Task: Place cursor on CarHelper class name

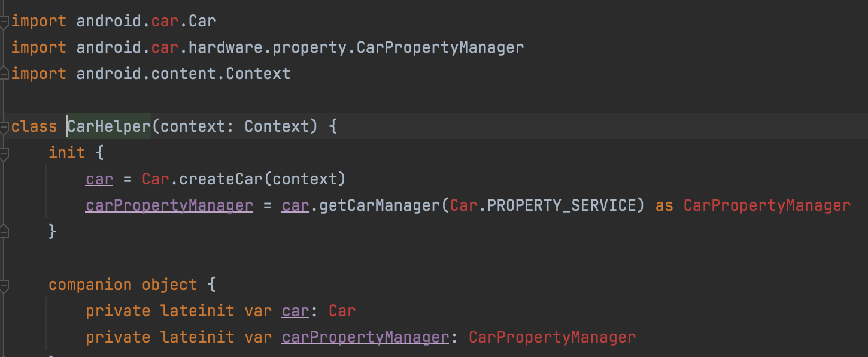Action: pos(108,126)
